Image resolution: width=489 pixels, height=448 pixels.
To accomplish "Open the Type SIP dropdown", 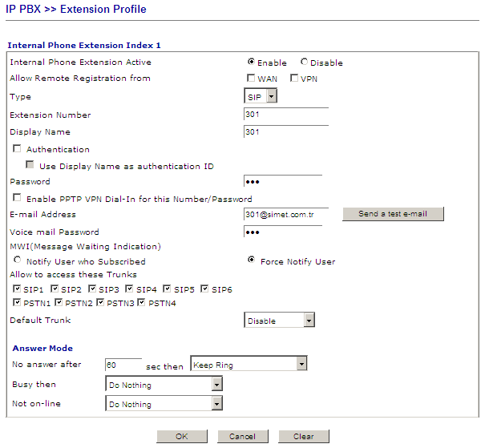I will 261,96.
